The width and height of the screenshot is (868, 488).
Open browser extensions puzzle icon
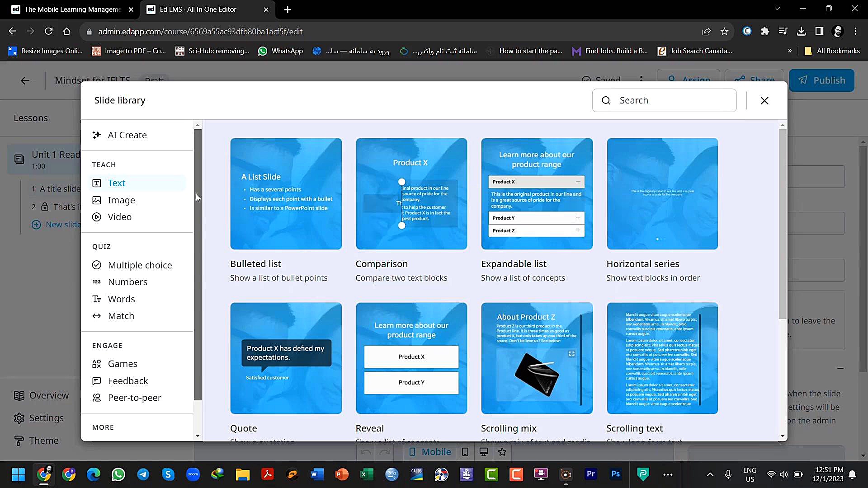coord(765,31)
